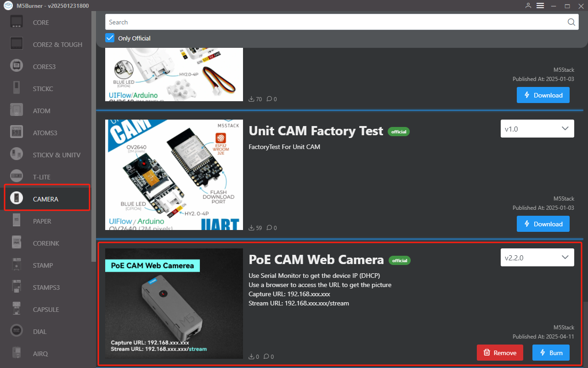Select the CORE2 & TOUGH device icon
The width and height of the screenshot is (588, 368).
17,44
